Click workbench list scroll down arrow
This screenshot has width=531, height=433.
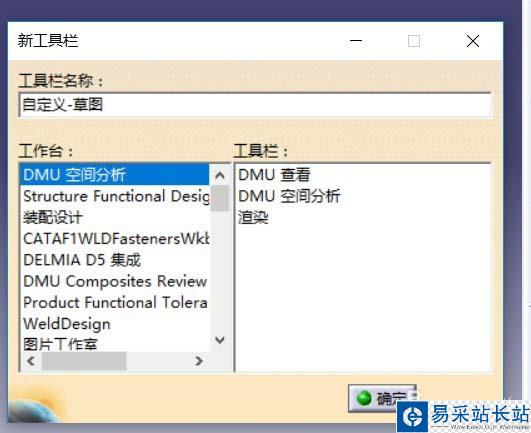[x=220, y=340]
